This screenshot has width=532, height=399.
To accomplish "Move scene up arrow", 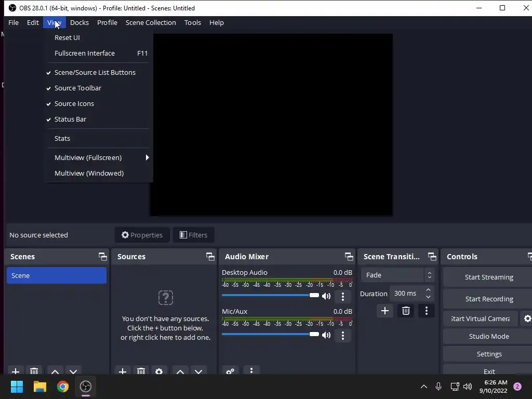I will click(55, 371).
